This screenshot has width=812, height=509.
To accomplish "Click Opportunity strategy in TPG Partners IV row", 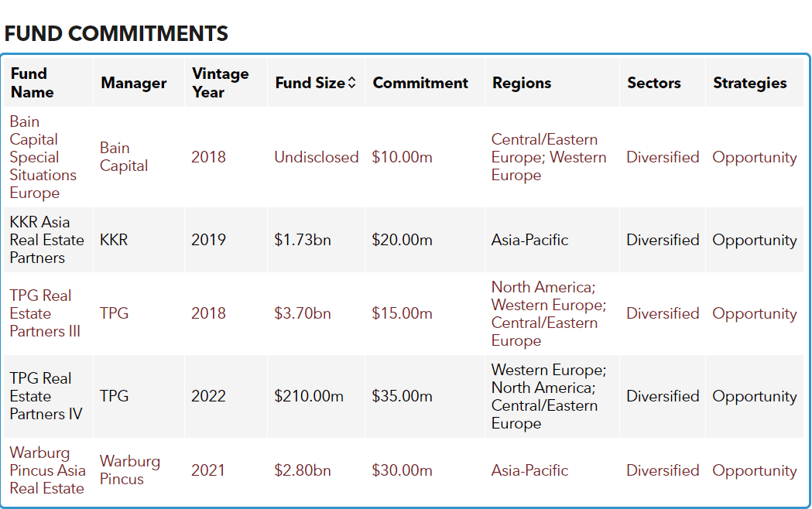I will point(755,397).
